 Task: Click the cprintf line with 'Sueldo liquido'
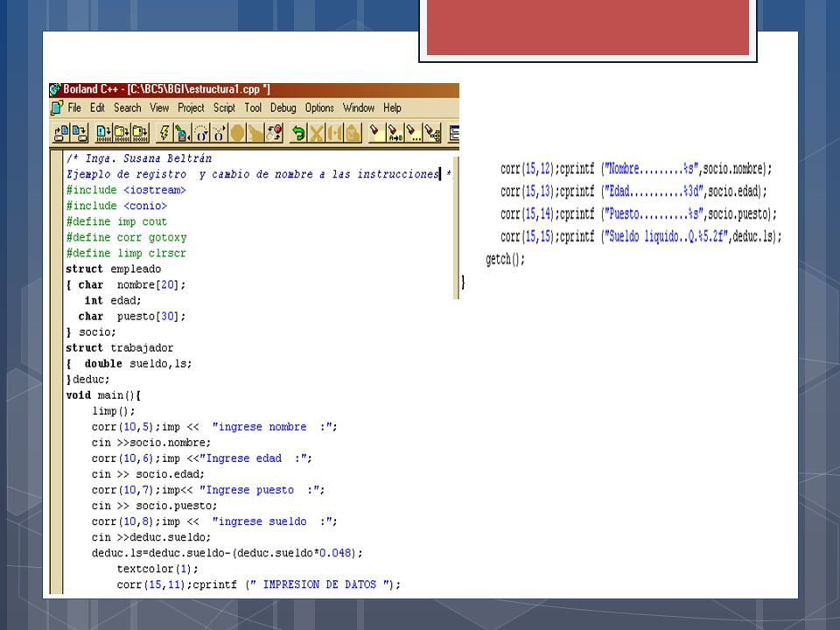641,236
